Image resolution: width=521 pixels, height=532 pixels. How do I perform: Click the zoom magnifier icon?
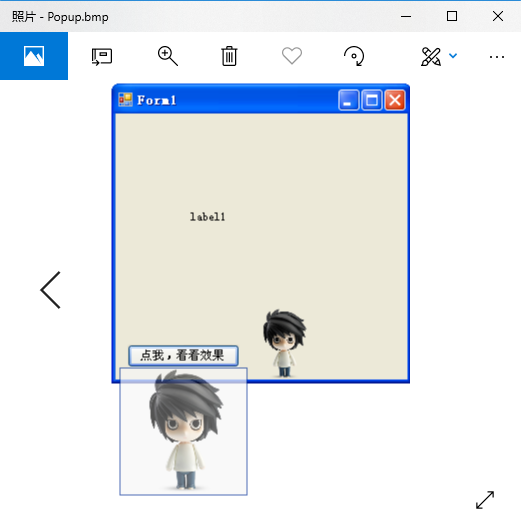(x=168, y=56)
